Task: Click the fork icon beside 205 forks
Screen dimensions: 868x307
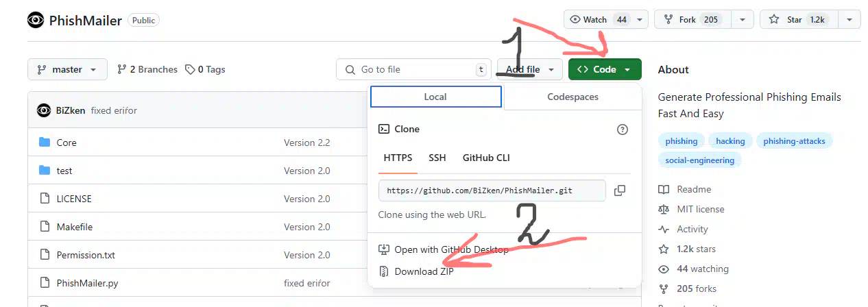Action: (x=664, y=288)
